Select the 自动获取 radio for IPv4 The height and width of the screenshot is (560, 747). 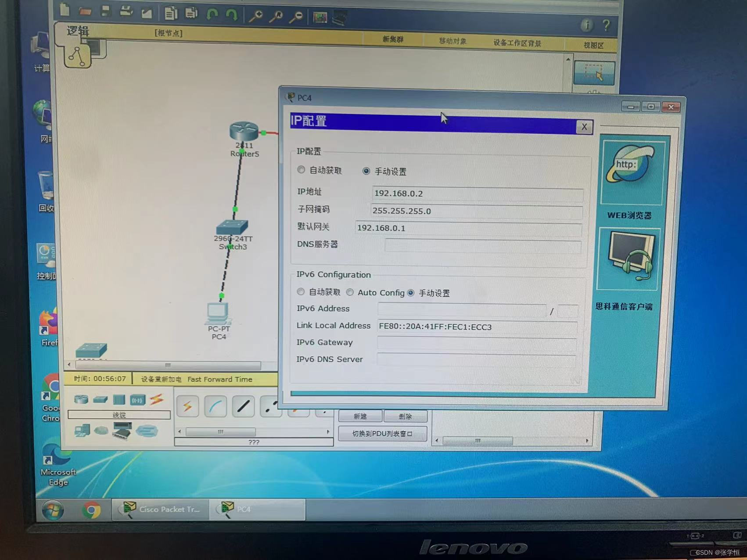tap(301, 170)
